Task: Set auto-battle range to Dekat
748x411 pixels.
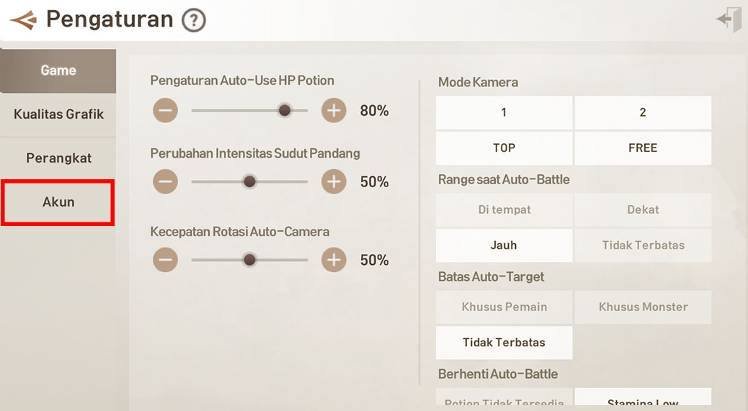Action: [643, 210]
